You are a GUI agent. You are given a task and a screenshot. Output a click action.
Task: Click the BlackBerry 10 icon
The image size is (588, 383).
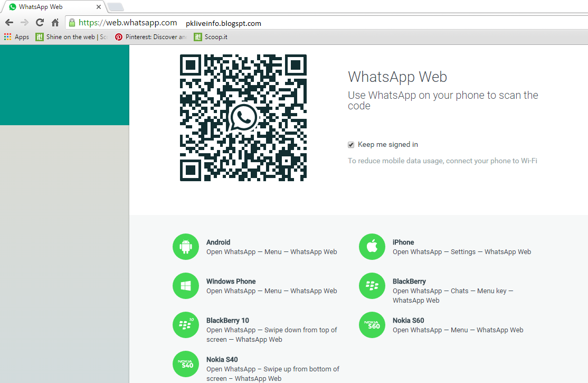(x=186, y=325)
